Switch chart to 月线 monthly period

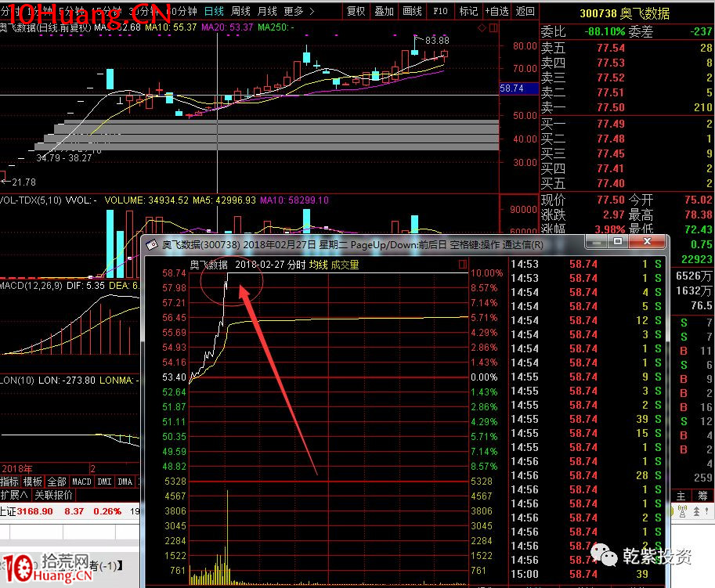pyautogui.click(x=267, y=11)
